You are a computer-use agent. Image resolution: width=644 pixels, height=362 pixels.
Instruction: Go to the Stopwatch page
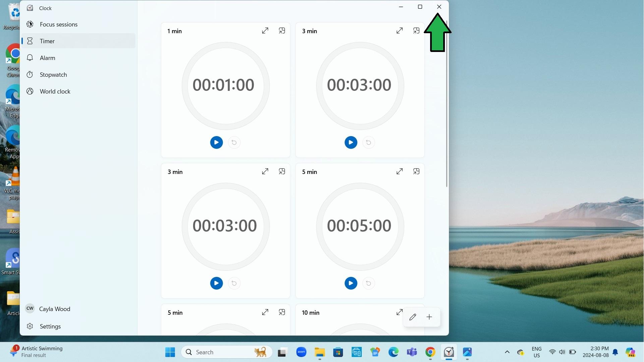(x=78, y=74)
